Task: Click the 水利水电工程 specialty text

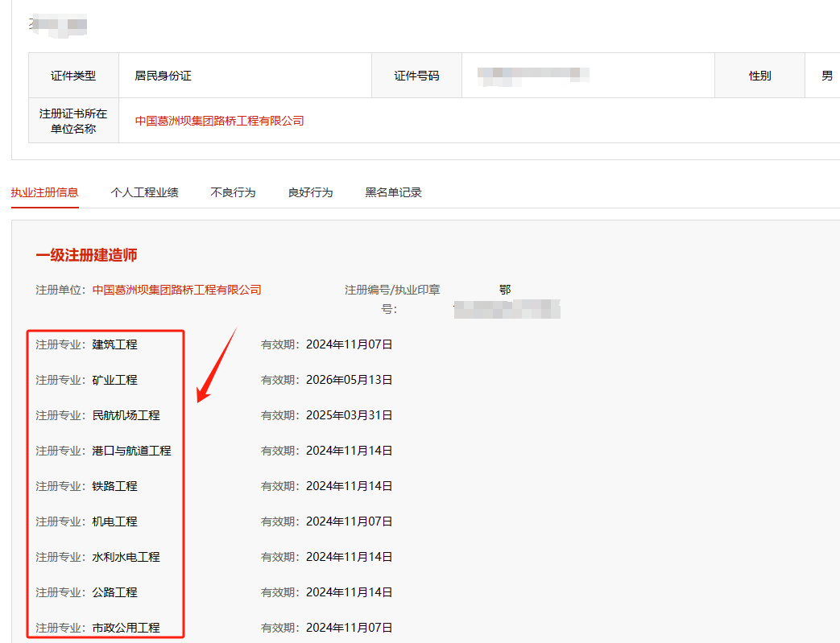Action: coord(126,557)
